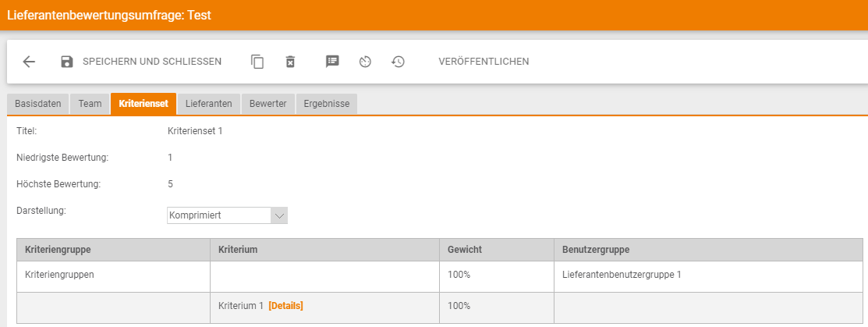Viewport: 868px width, 327px height.
Task: Click the Kriteriengruppe column header
Action: pos(58,250)
